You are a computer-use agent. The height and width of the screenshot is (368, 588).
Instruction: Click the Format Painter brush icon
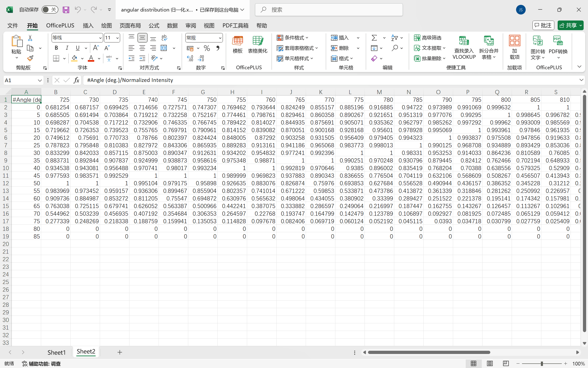[30, 58]
